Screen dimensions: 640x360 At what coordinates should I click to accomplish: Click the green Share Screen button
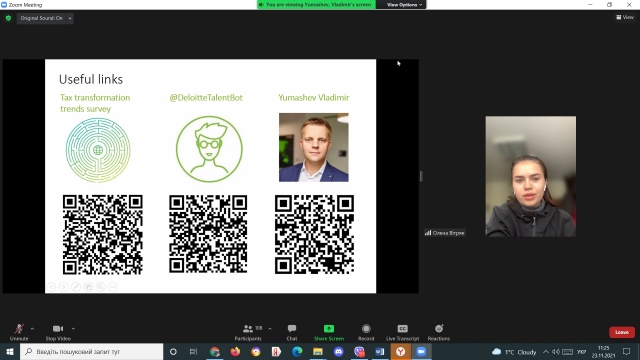coord(329,332)
